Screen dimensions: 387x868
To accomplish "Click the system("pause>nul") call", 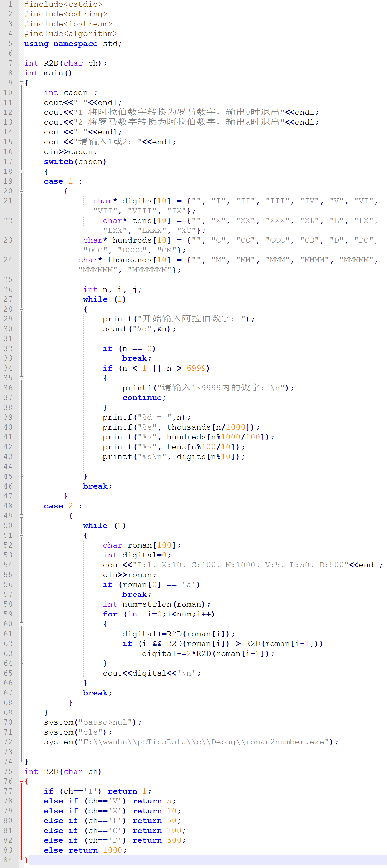I will (x=93, y=722).
